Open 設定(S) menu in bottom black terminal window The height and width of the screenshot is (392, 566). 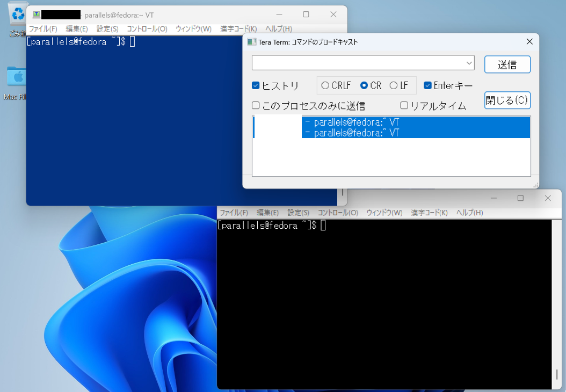pos(298,213)
